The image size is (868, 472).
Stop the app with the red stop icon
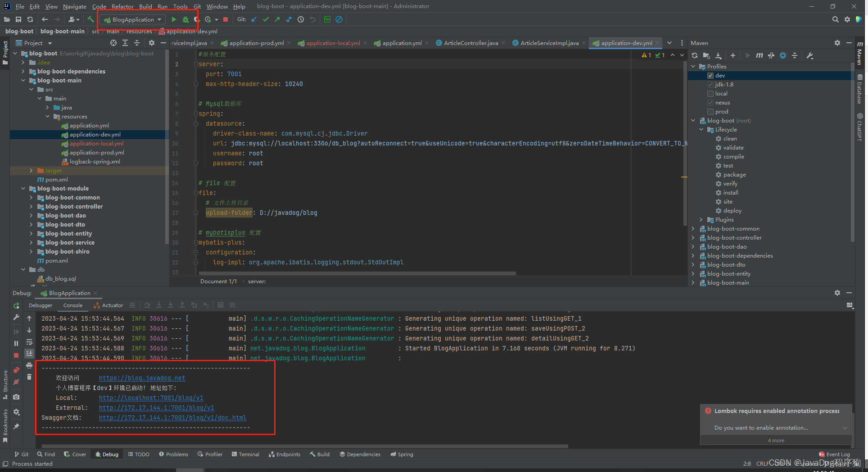click(x=225, y=19)
